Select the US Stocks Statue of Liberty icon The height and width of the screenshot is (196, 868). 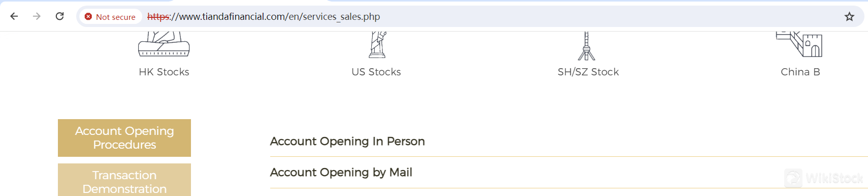coord(377,45)
